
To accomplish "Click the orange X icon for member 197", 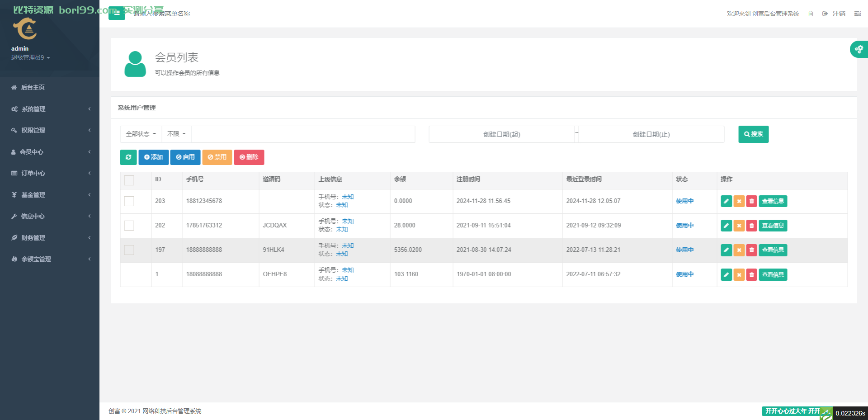I will (739, 250).
